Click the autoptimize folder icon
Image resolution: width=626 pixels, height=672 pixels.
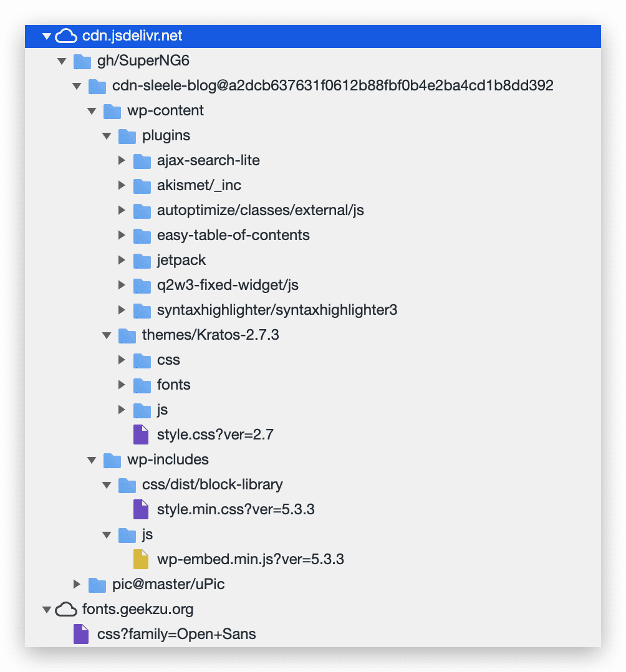(142, 211)
